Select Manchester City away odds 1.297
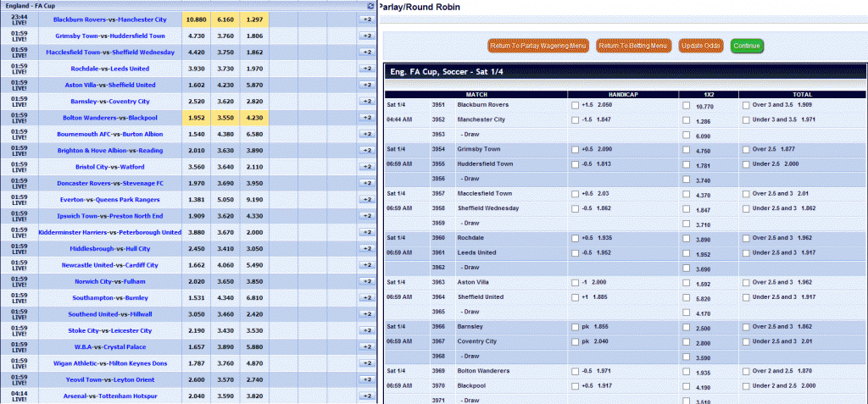Viewport: 868px width, 404px height. point(254,19)
